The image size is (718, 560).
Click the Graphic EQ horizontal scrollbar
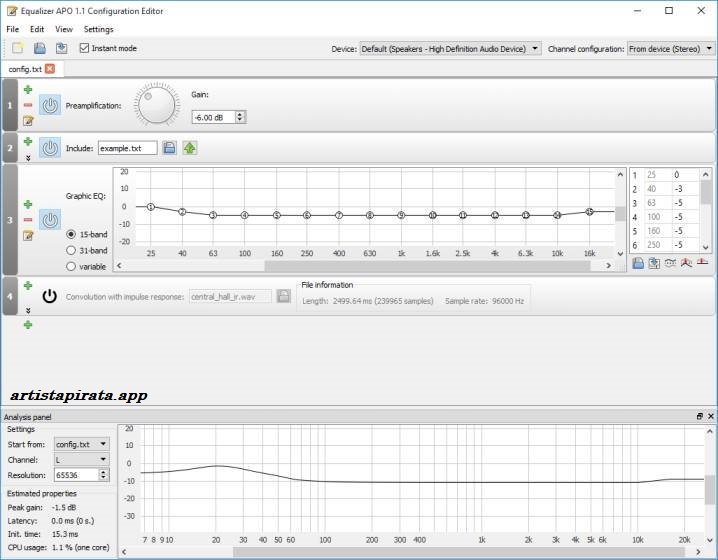[x=427, y=266]
